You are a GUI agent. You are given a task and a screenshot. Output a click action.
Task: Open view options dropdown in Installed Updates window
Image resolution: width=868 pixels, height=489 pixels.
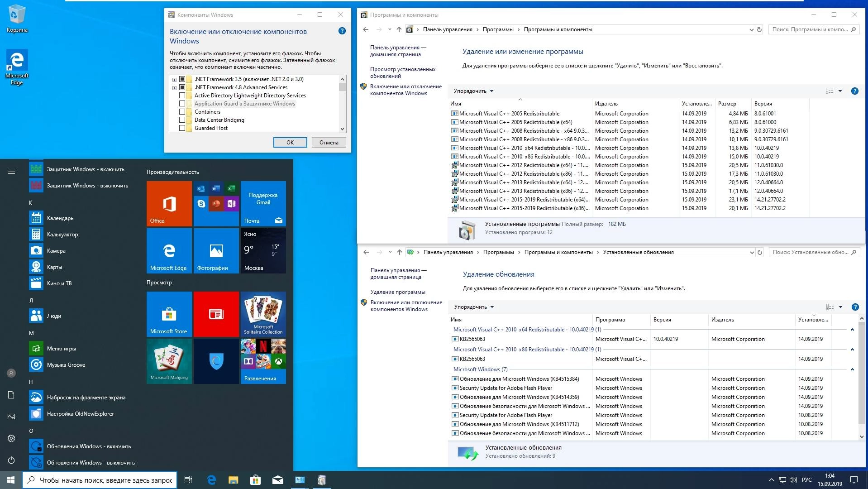click(x=841, y=307)
